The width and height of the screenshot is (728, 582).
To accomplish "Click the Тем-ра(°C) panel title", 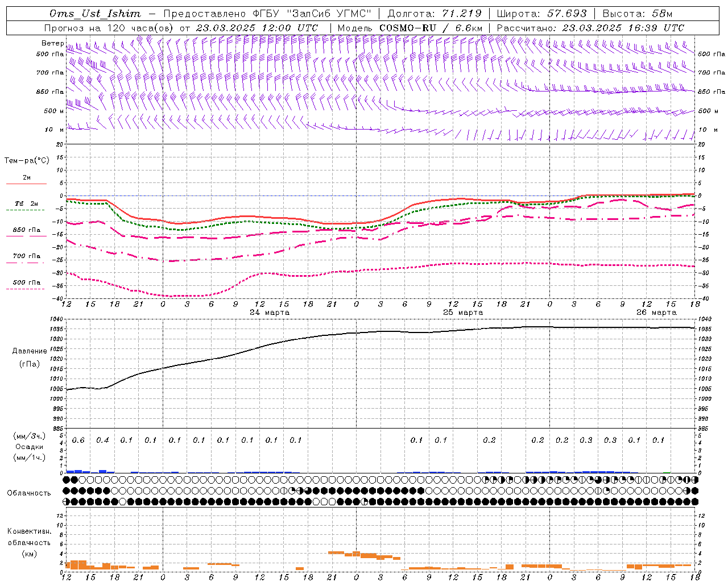I will point(27,161).
